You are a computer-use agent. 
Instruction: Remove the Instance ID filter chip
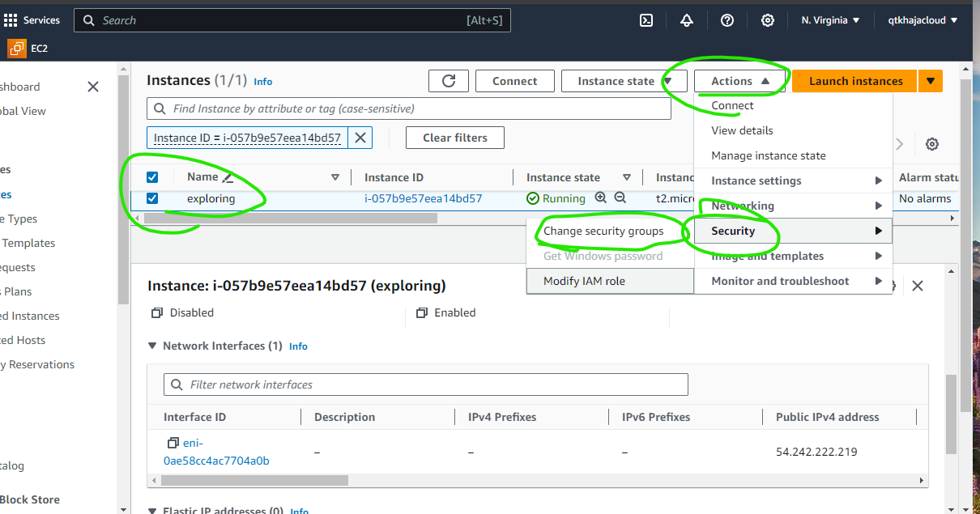click(360, 137)
